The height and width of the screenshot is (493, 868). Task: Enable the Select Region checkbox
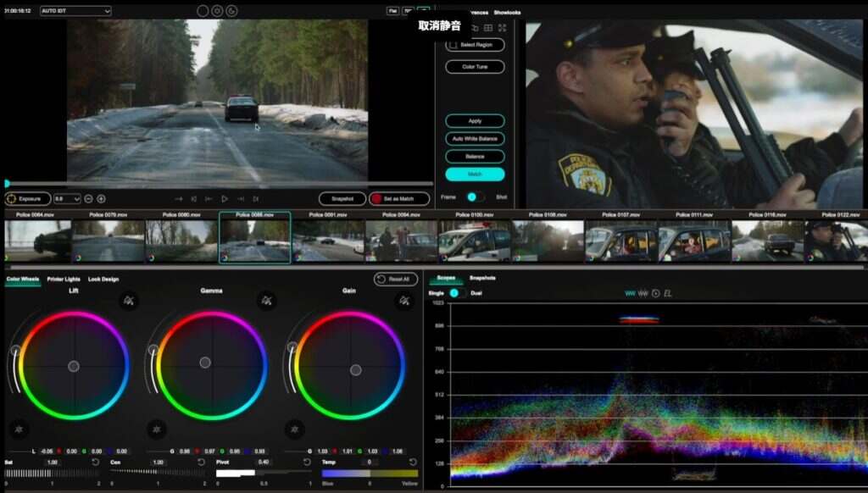click(x=453, y=45)
